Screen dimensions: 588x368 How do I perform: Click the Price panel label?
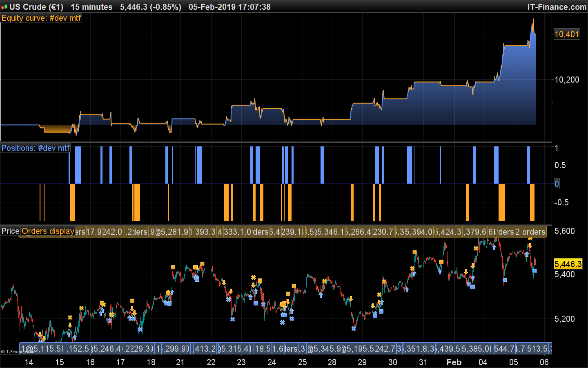(10, 231)
